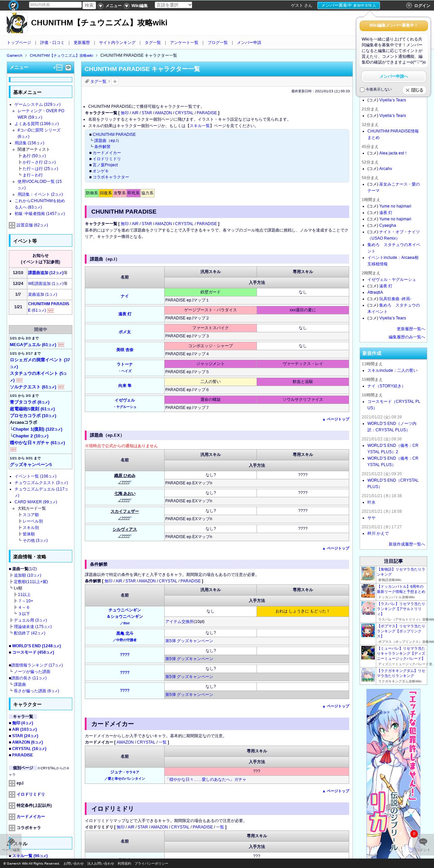Open the 遠夜 灯 character link
The width and height of the screenshot is (434, 868).
pos(124,314)
